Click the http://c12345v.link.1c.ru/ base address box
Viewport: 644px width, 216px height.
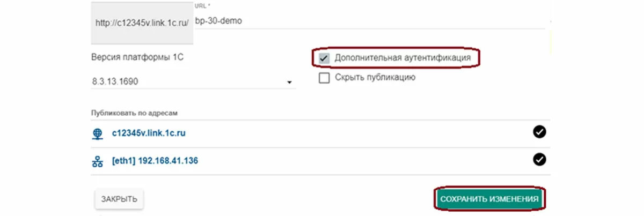pos(142,23)
